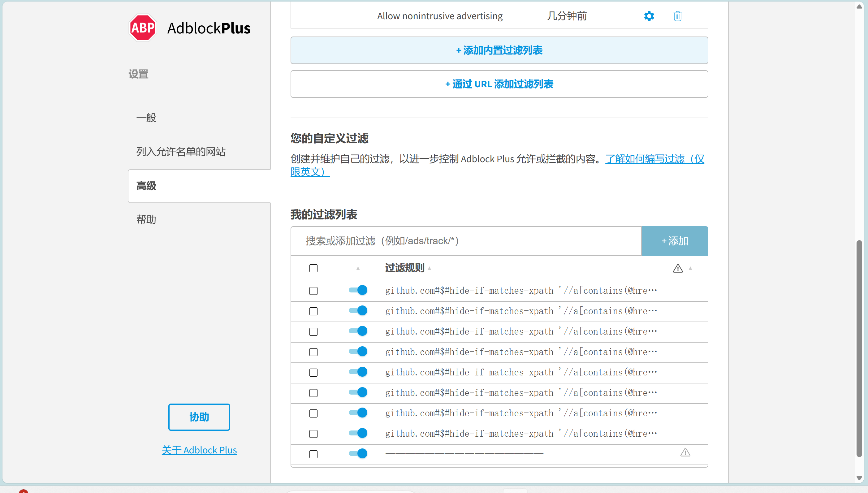The height and width of the screenshot is (493, 868).
Task: Open the 帮助 section
Action: [x=146, y=219]
